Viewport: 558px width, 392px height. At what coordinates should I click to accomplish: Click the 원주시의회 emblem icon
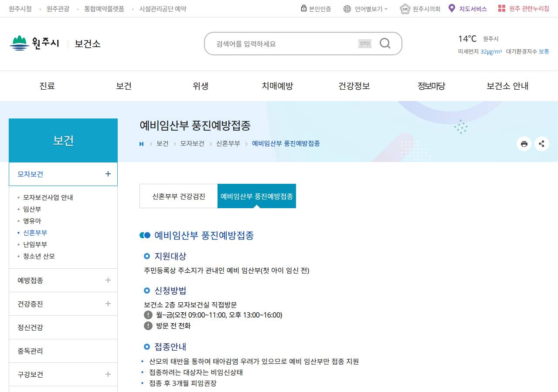pyautogui.click(x=405, y=9)
